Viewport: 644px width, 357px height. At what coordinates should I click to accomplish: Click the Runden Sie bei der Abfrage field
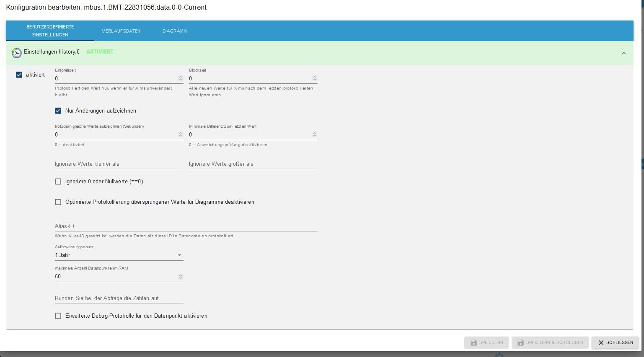(119, 298)
